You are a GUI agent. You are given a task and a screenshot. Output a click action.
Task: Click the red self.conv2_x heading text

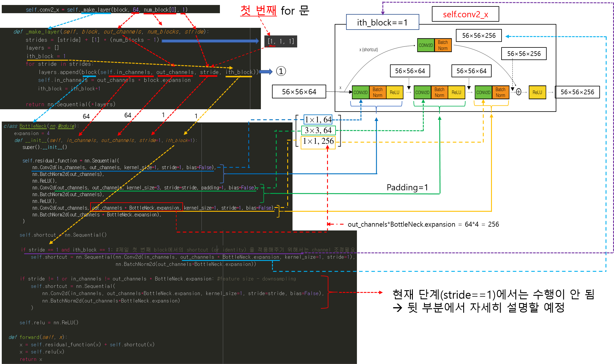(x=465, y=14)
